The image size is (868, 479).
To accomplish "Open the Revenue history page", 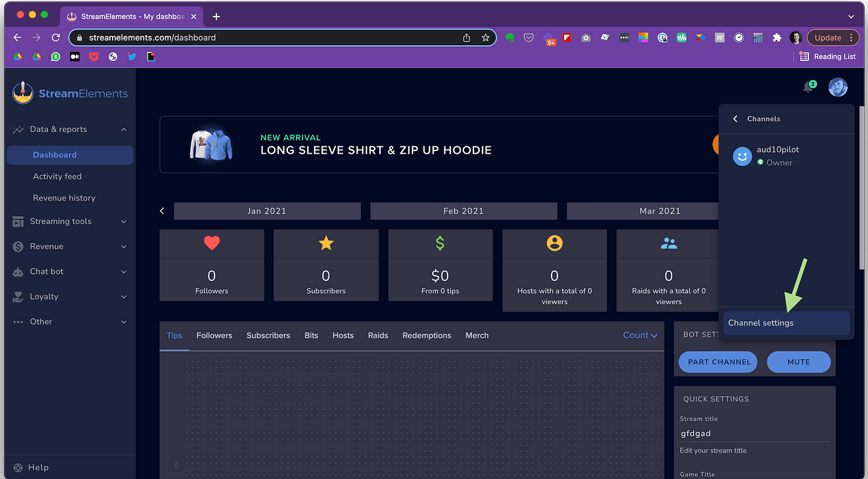I will [64, 198].
